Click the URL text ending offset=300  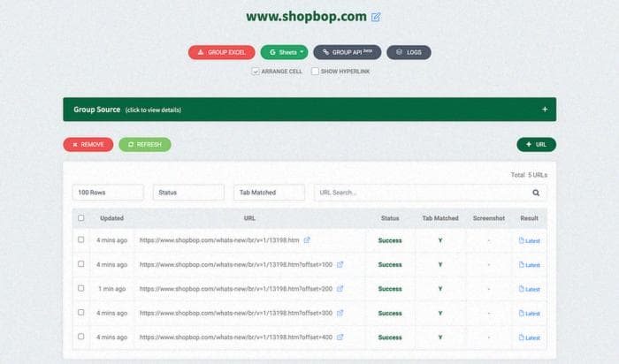236,313
